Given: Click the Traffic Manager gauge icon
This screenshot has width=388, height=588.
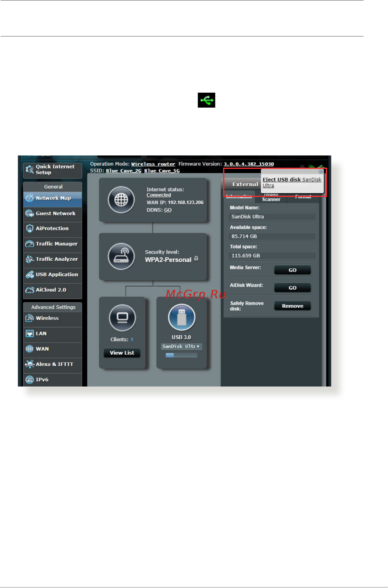Looking at the screenshot, I should coord(30,244).
